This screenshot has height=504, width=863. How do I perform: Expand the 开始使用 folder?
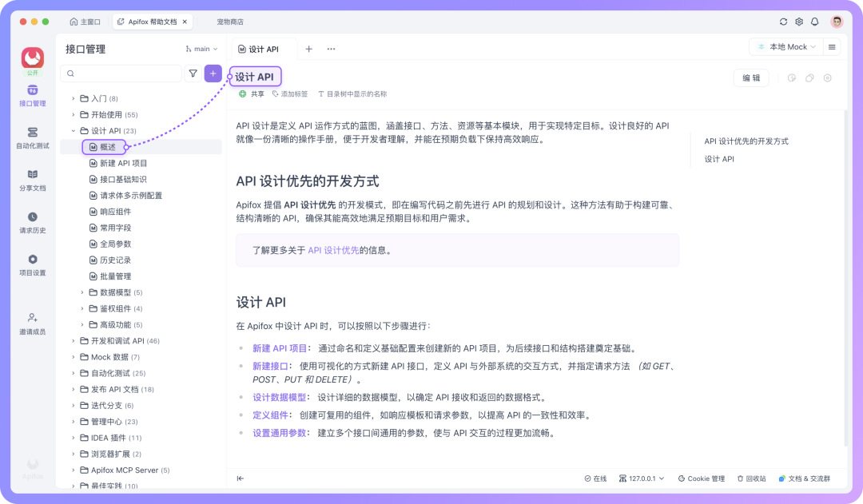tap(74, 114)
